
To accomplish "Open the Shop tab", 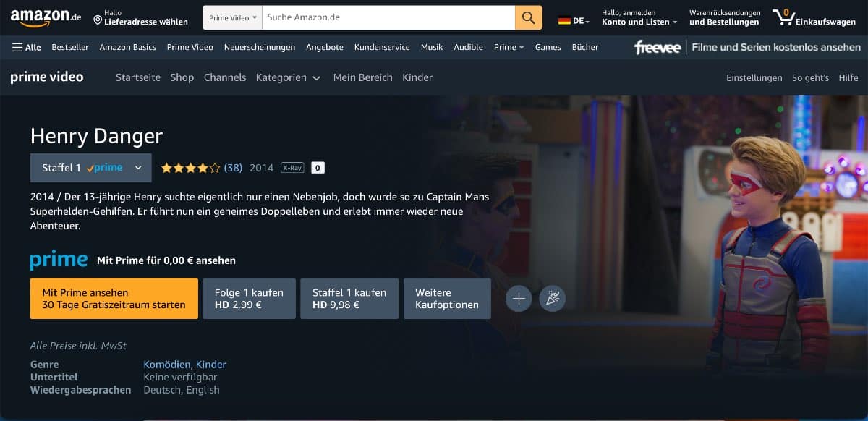I will click(x=182, y=77).
